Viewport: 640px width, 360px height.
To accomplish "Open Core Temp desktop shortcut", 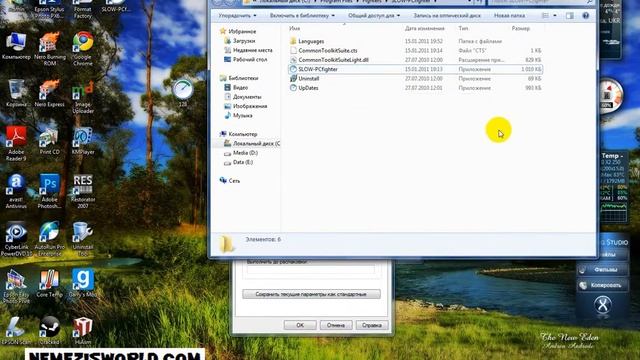I will click(49, 283).
